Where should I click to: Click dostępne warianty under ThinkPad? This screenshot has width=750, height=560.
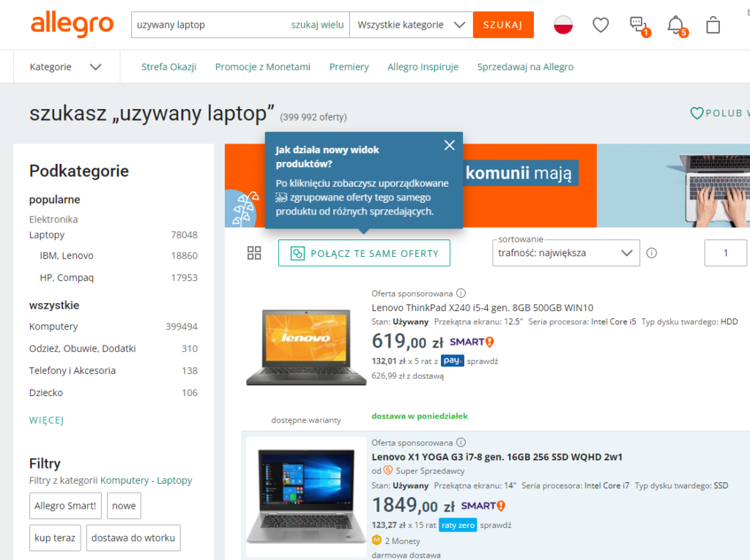coord(306,420)
